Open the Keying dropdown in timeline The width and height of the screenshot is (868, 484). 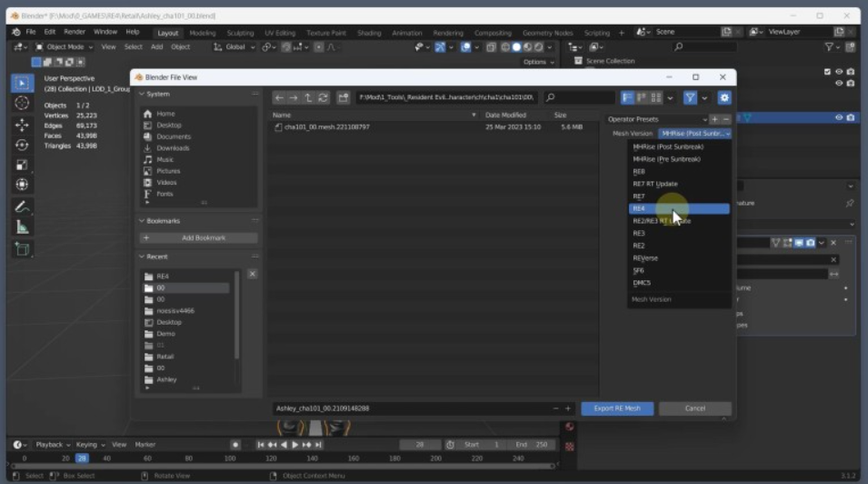(90, 445)
